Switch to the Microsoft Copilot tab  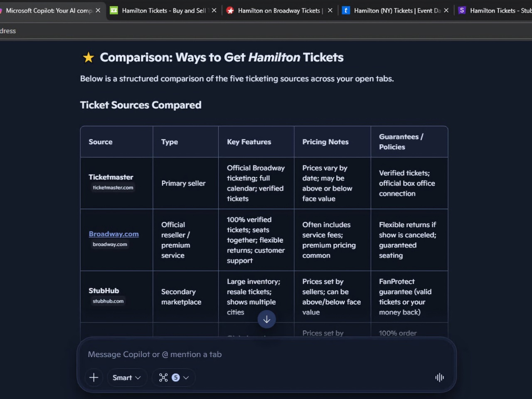pyautogui.click(x=49, y=10)
